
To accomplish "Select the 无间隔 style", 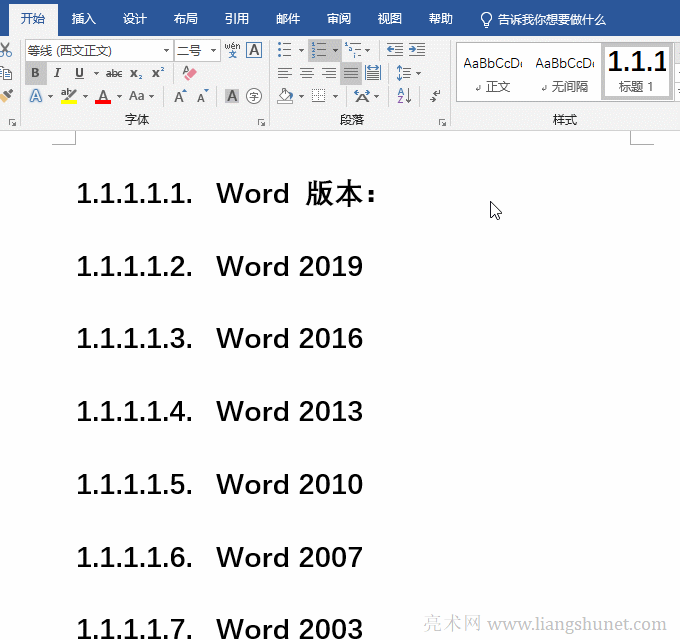I will 564,72.
